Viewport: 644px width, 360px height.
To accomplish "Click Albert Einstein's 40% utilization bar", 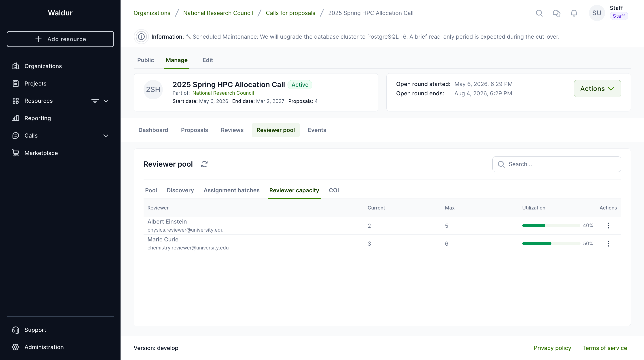I will pos(551,225).
